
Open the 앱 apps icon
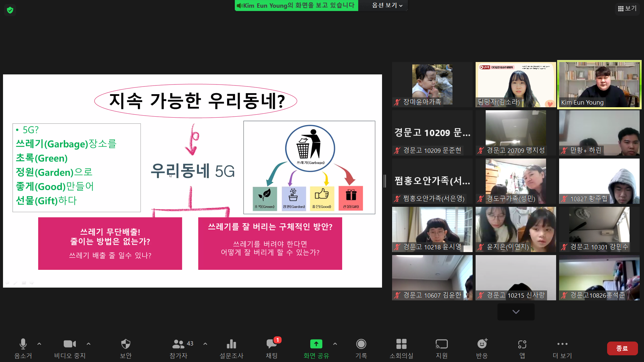[522, 344]
